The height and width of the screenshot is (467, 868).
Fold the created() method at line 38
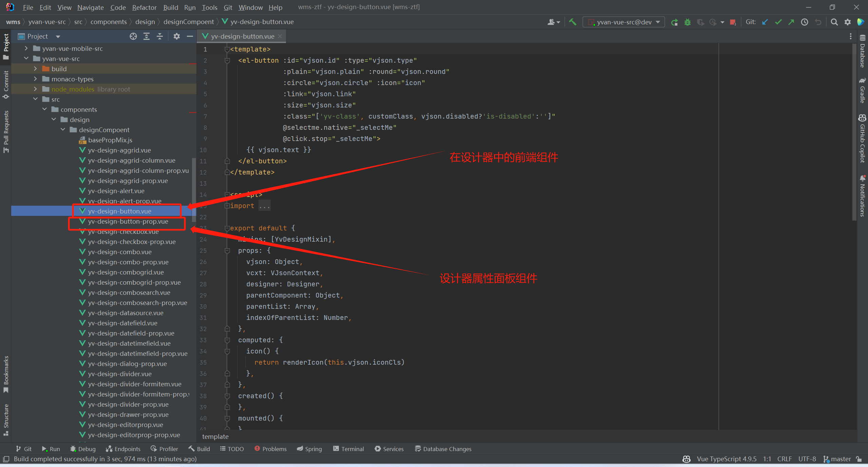(227, 396)
